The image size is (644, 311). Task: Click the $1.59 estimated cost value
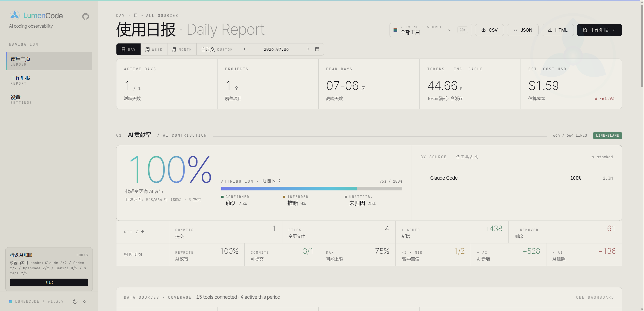[x=543, y=86]
